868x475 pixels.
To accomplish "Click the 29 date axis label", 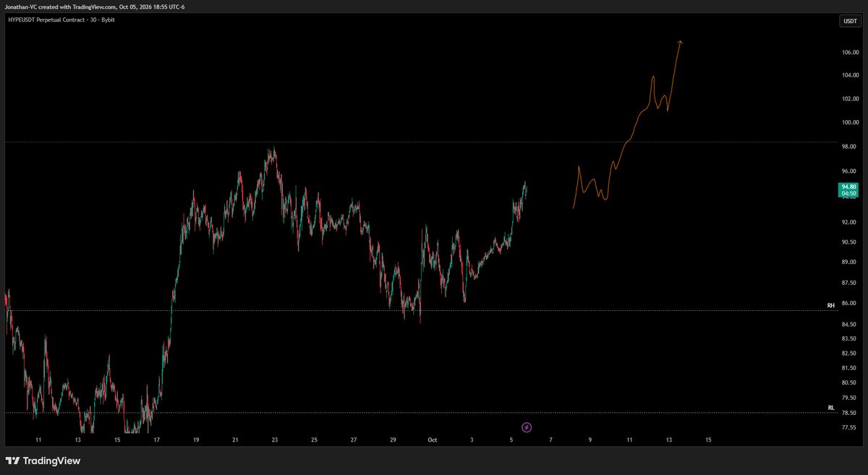I will coord(393,440).
